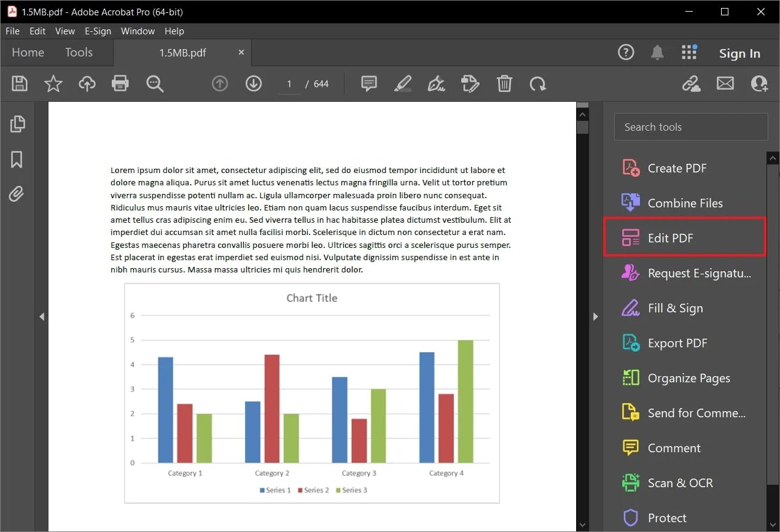Screen dimensions: 780x532
Task: Delete the current page
Action: 504,83
